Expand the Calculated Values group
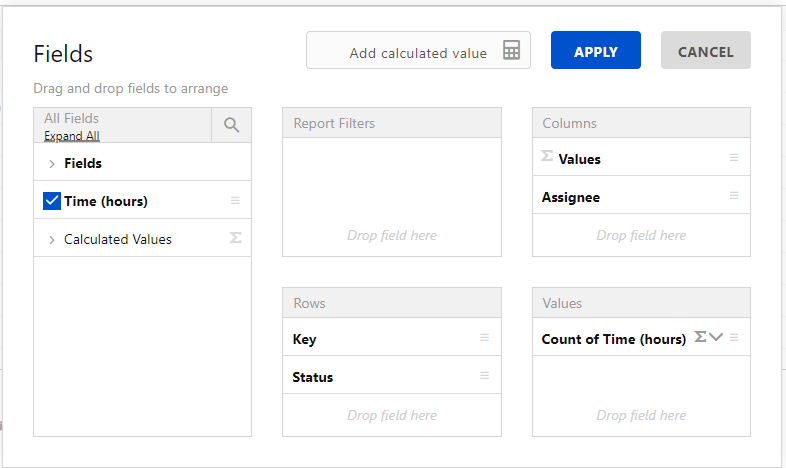786x468 pixels. 52,240
